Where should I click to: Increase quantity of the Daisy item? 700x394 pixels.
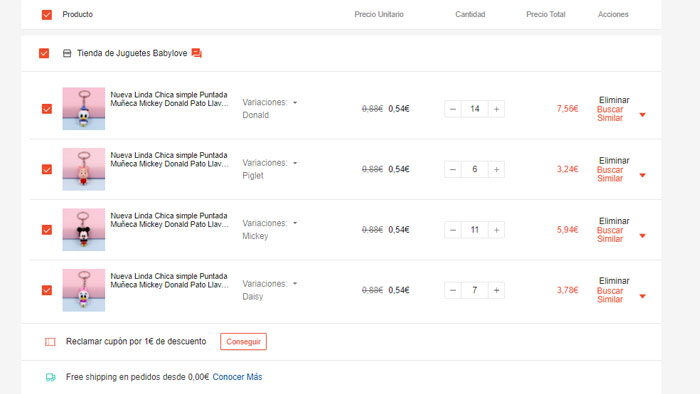click(496, 290)
